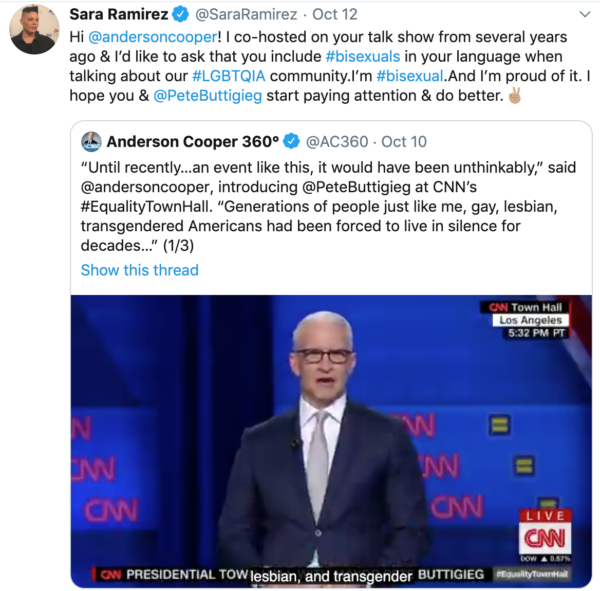Click the Anderson Cooper 360° account name
The image size is (600, 591).
[x=193, y=142]
